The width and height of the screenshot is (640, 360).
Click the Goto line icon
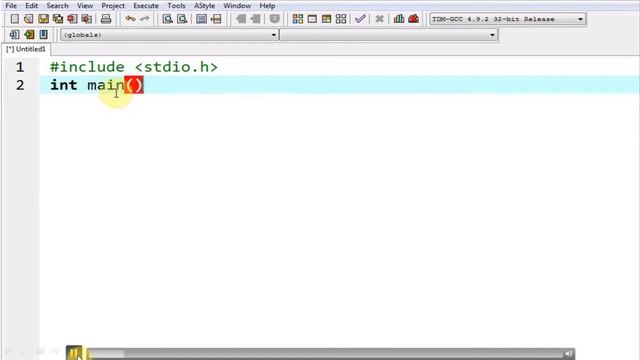(x=216, y=19)
